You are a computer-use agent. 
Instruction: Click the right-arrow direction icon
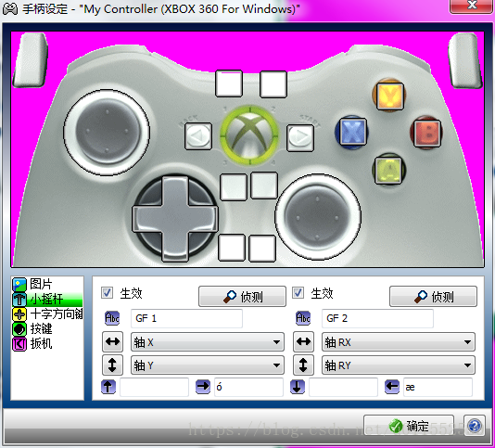tap(203, 387)
